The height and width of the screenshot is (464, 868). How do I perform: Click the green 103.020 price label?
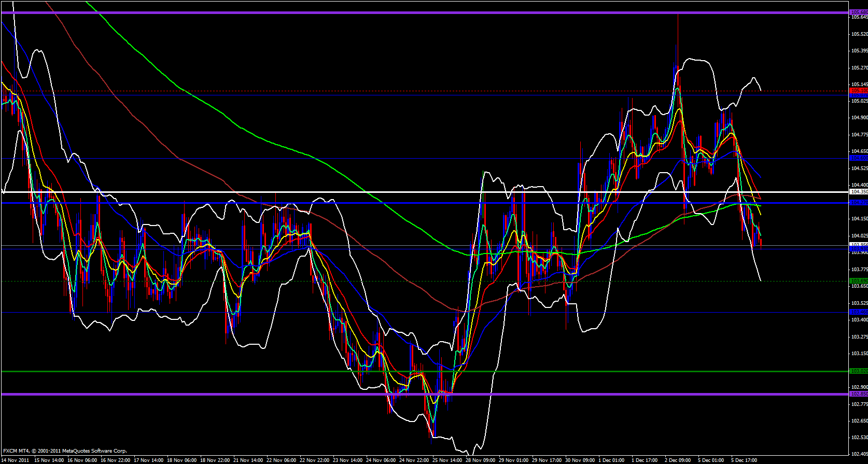pos(859,371)
